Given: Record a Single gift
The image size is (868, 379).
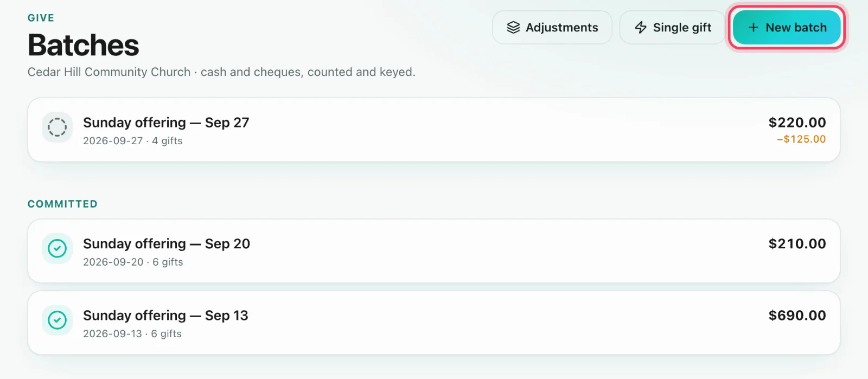Looking at the screenshot, I should pyautogui.click(x=673, y=28).
